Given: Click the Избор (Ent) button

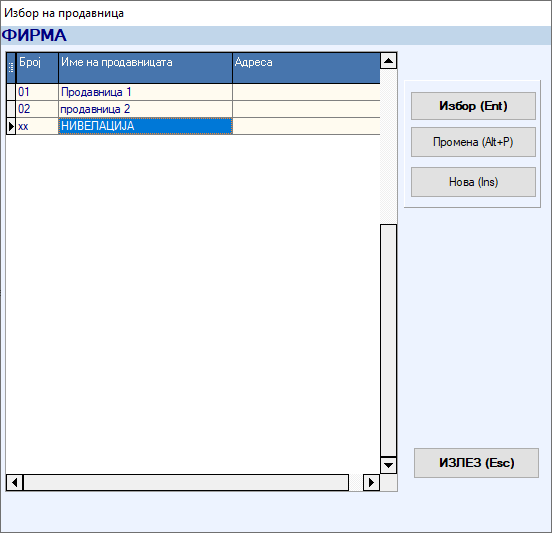Looking at the screenshot, I should [473, 106].
